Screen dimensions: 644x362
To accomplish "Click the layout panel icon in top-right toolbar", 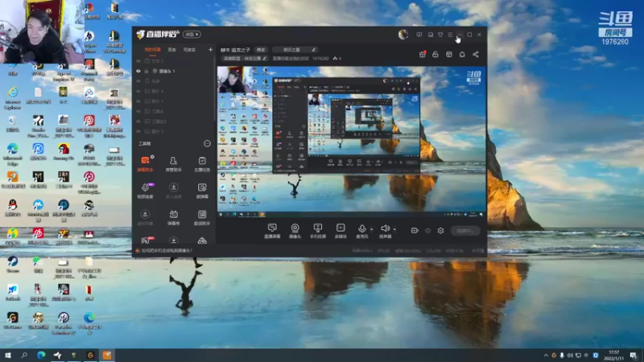I will pyautogui.click(x=449, y=54).
